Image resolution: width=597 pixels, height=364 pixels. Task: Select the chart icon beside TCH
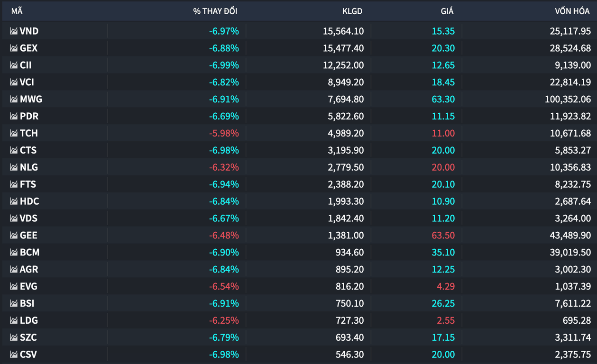[x=14, y=134]
